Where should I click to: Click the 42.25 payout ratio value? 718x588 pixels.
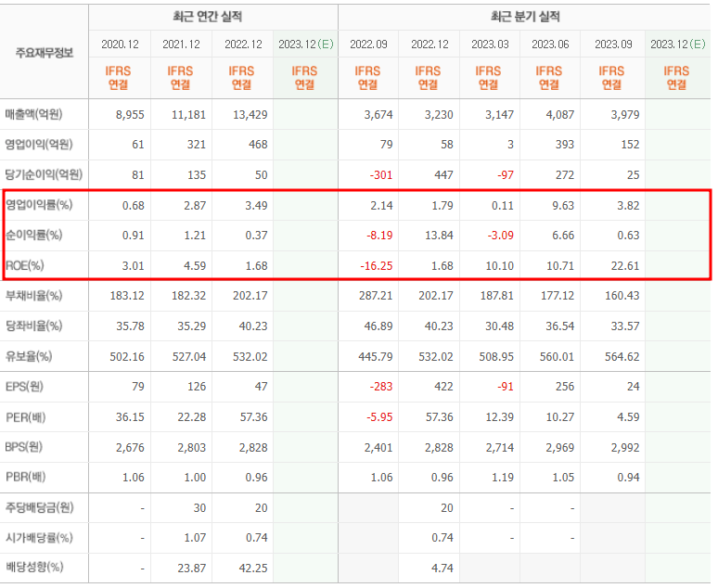coord(253,569)
